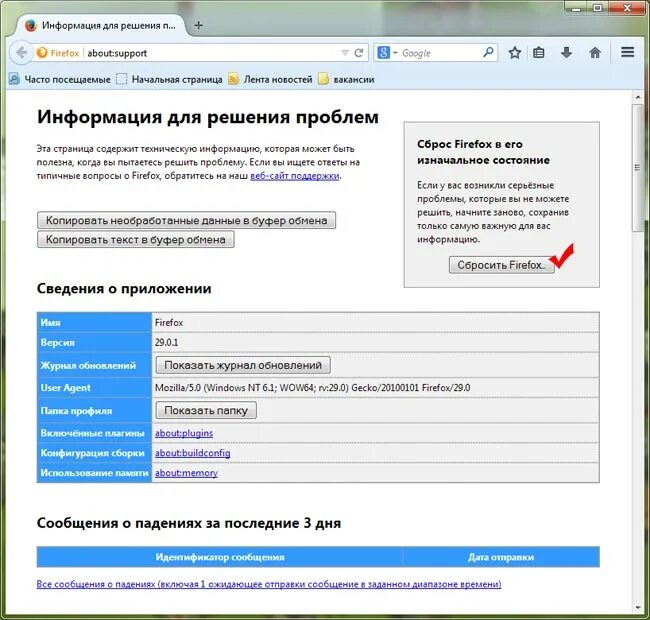Viewport: 650px width, 620px height.
Task: Click the Firefox favicon on the tab
Action: (x=31, y=25)
